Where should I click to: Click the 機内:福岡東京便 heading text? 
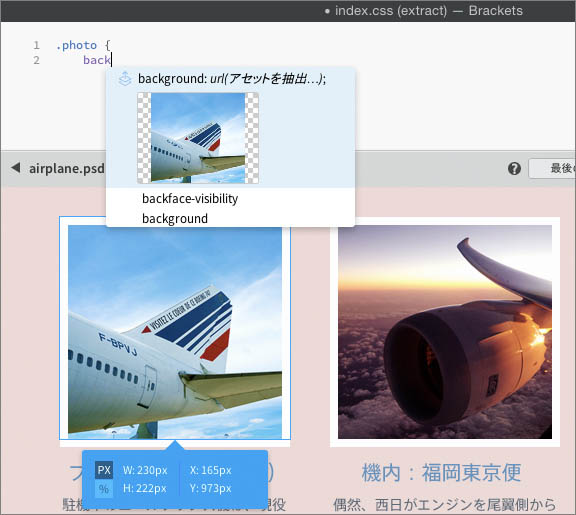click(x=442, y=472)
